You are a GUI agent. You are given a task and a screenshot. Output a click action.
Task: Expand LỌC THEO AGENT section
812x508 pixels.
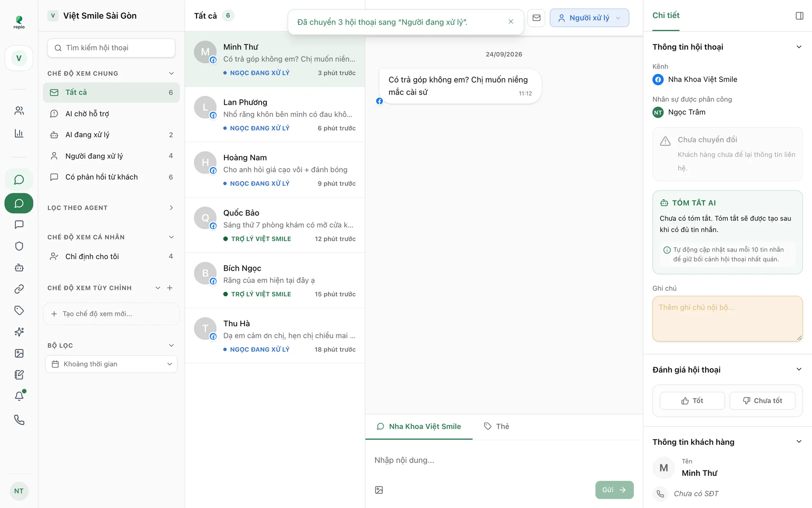[x=171, y=208]
